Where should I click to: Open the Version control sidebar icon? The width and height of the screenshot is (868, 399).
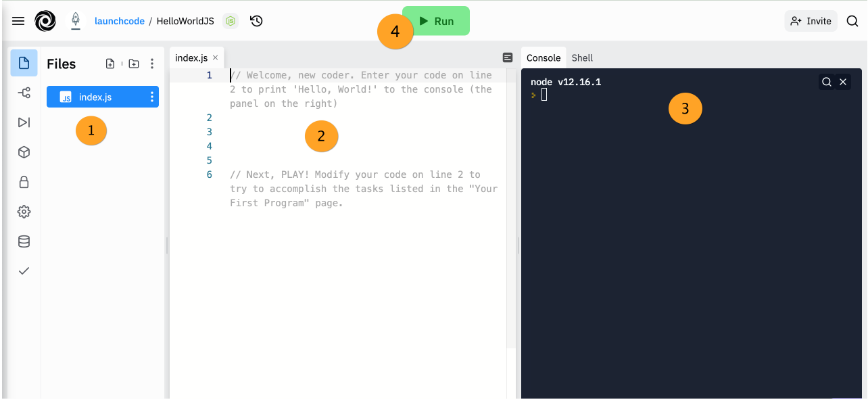pyautogui.click(x=24, y=93)
